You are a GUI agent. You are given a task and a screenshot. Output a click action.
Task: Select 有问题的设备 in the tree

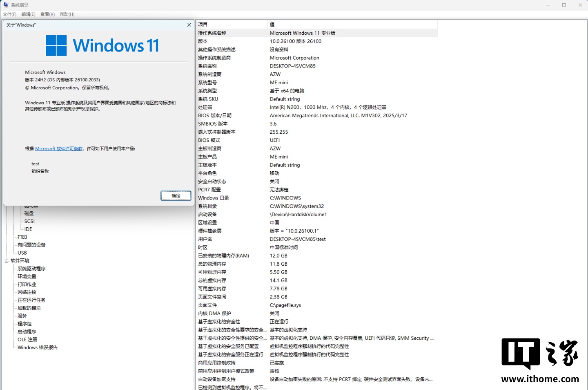coord(31,245)
